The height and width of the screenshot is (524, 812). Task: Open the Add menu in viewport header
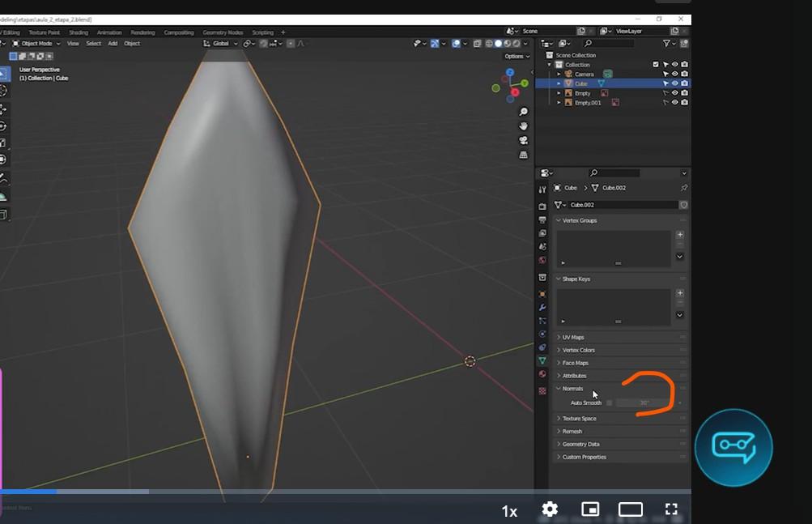coord(113,44)
